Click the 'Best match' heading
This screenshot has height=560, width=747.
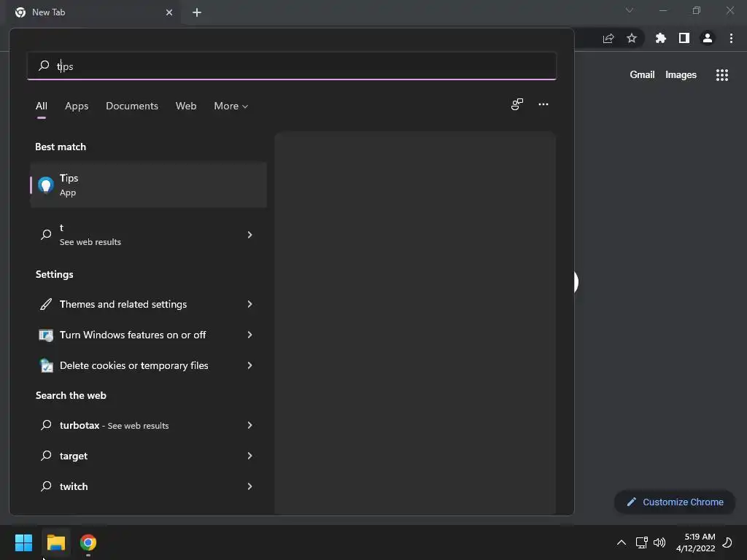pos(61,147)
